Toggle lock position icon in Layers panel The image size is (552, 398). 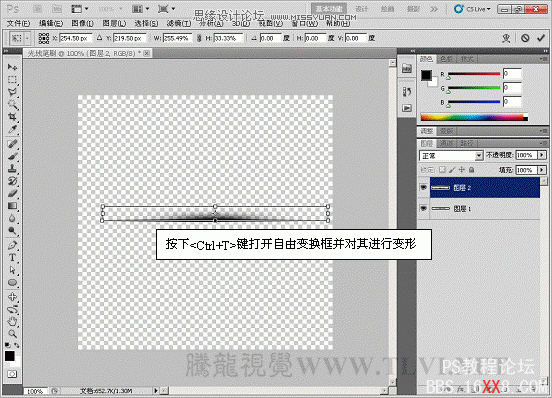click(x=462, y=170)
